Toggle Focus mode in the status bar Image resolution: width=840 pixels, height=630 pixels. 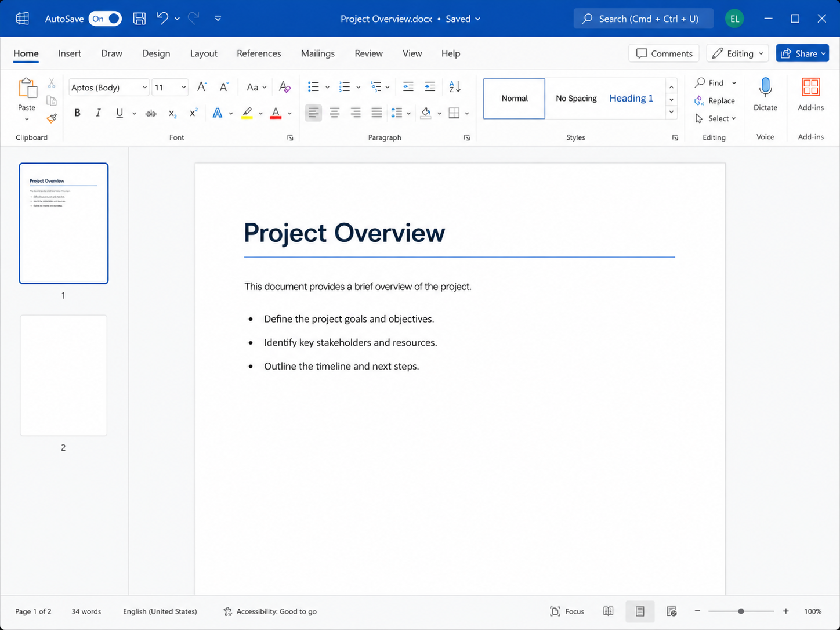click(567, 611)
